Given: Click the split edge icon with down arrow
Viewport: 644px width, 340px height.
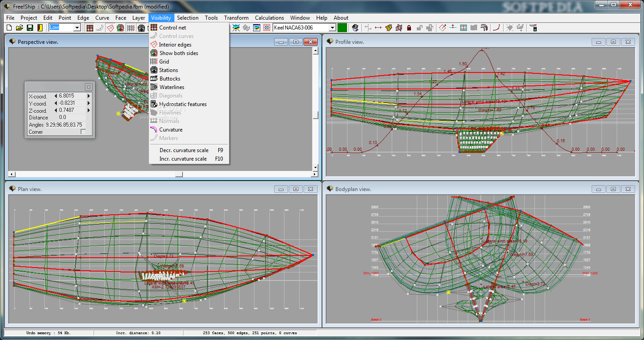Looking at the screenshot, I should (x=453, y=28).
